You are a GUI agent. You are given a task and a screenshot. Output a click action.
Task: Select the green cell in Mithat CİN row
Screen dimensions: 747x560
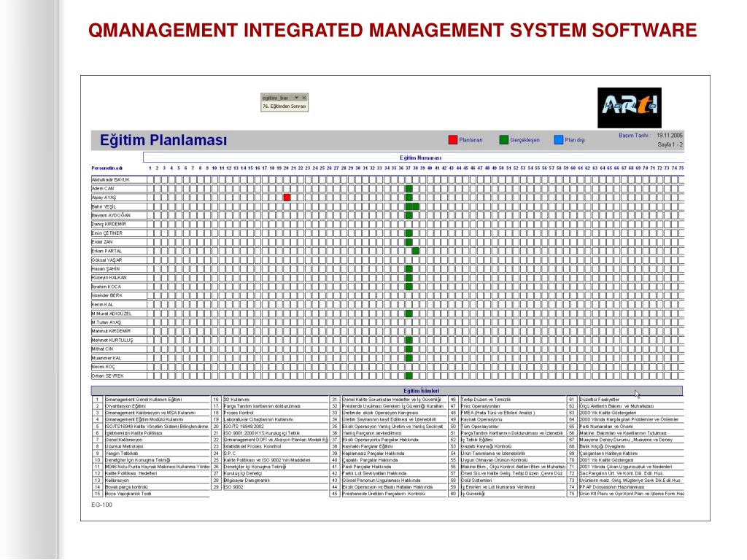[409, 349]
